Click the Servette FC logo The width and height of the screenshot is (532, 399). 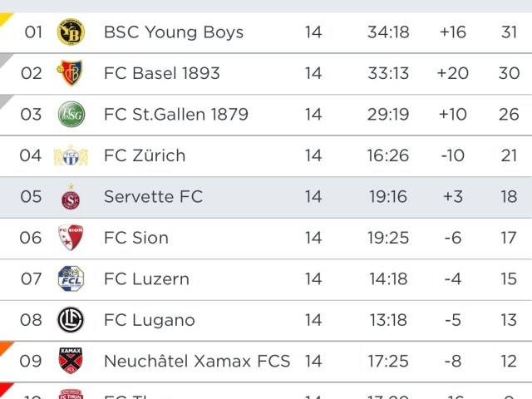point(71,197)
